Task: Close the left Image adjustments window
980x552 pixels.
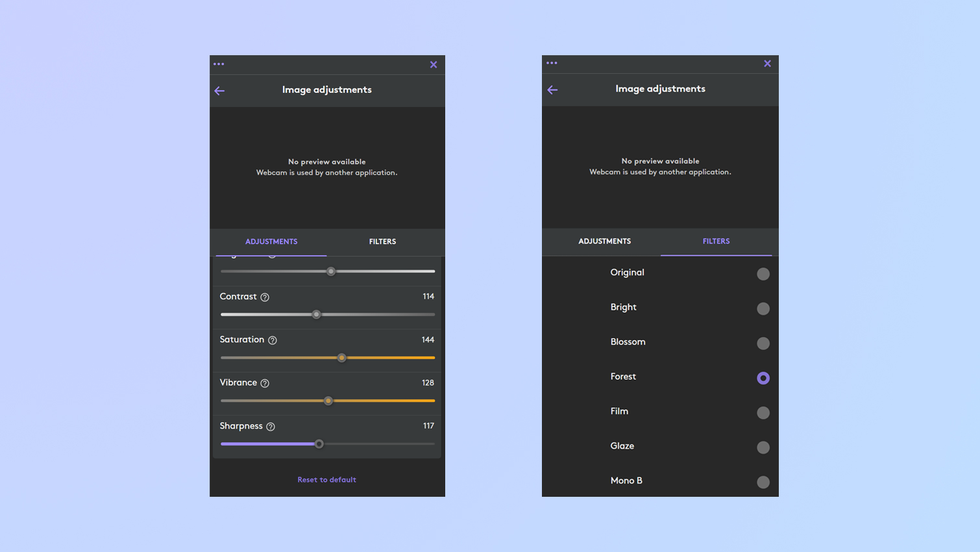Action: click(434, 64)
